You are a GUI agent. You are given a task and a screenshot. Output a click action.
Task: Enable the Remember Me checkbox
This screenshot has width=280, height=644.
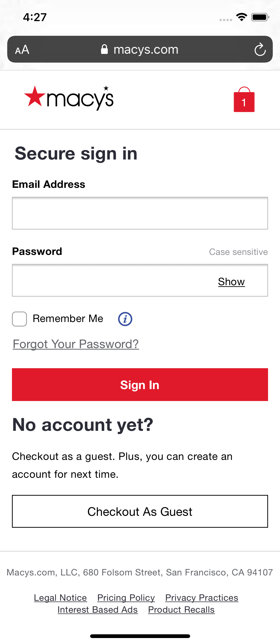(19, 319)
